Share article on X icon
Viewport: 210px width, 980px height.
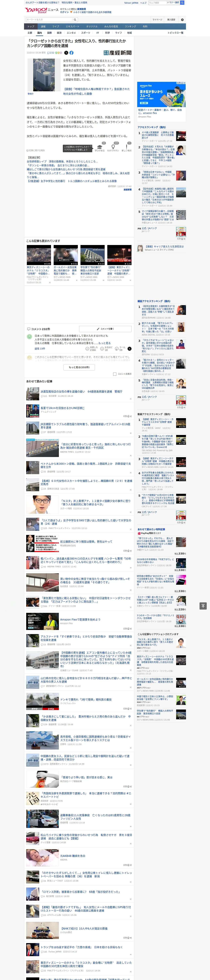(66, 53)
